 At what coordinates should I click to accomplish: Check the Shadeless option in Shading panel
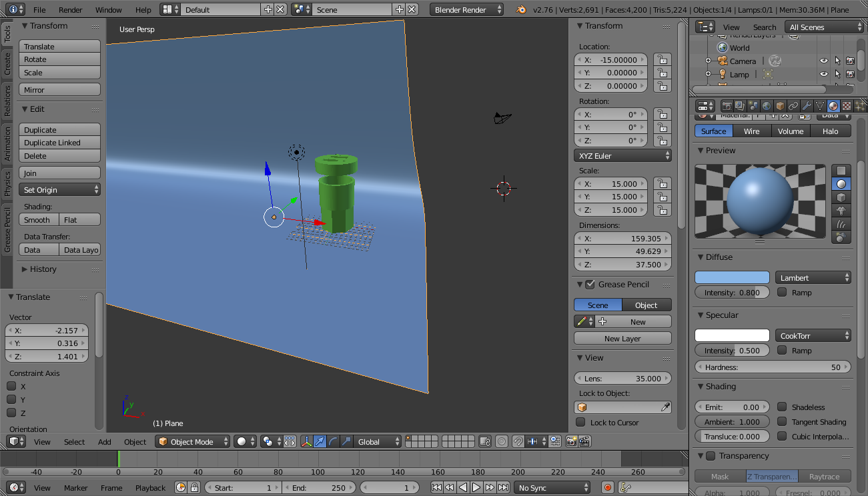[x=782, y=407]
